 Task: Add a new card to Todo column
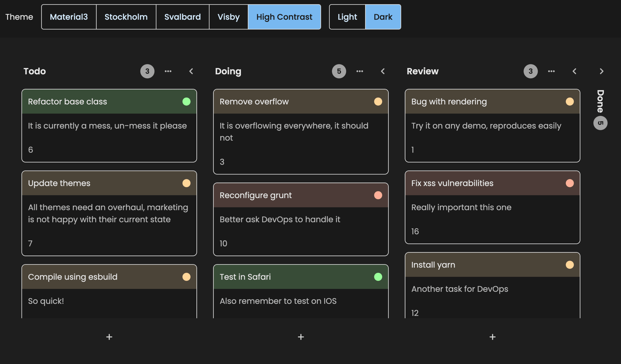pos(109,337)
